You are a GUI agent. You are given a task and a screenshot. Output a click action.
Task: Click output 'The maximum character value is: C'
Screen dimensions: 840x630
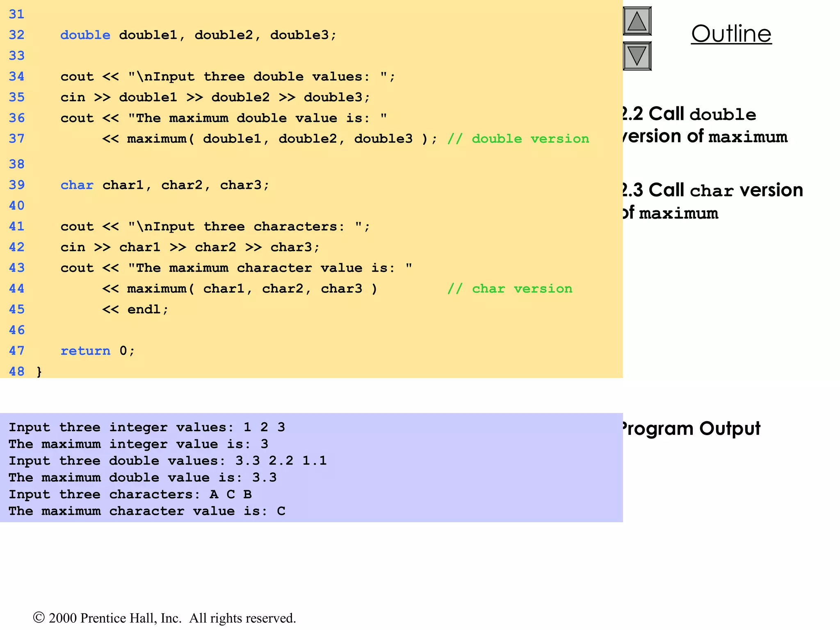point(147,511)
